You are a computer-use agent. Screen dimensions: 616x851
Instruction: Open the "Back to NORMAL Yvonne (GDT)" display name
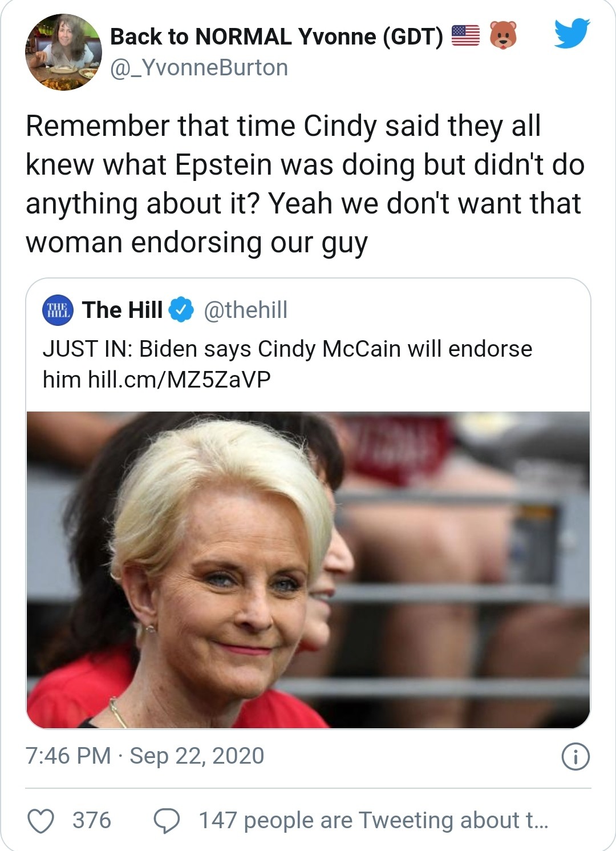(x=276, y=37)
